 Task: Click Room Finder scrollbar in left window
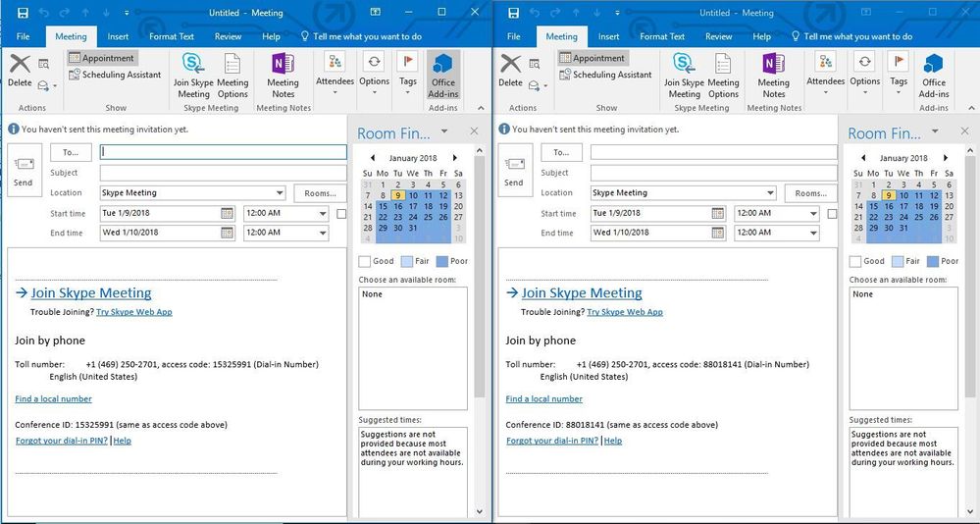480,275
